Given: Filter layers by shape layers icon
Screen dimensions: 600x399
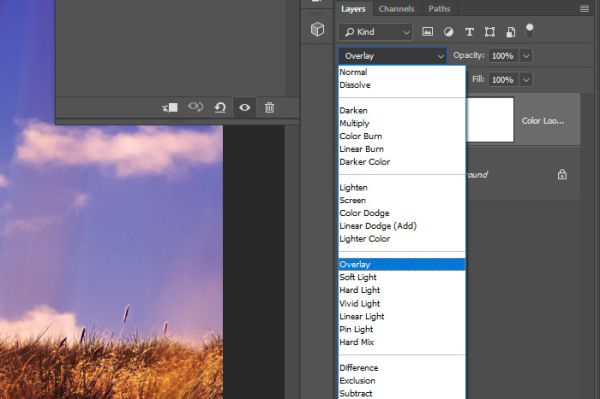Looking at the screenshot, I should pos(490,32).
